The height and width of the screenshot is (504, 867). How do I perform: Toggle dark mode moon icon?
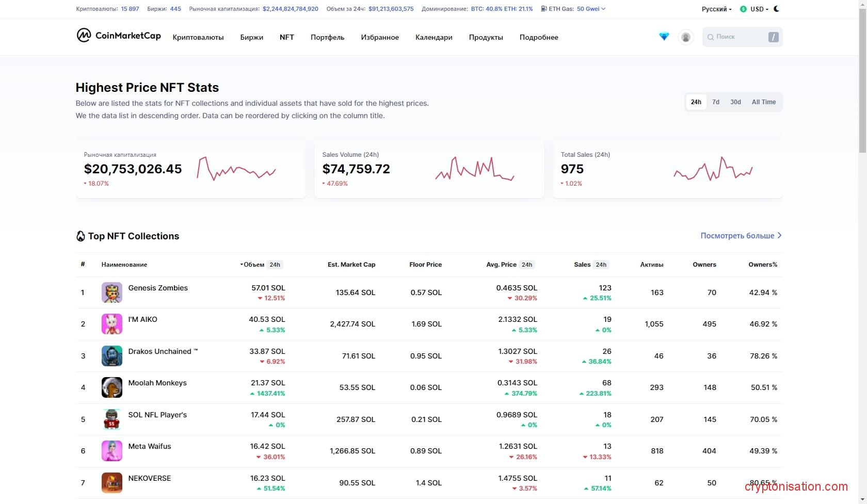(777, 9)
